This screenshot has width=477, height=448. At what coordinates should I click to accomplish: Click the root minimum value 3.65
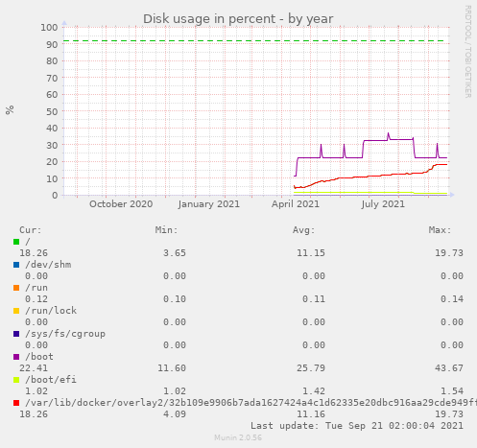175,253
